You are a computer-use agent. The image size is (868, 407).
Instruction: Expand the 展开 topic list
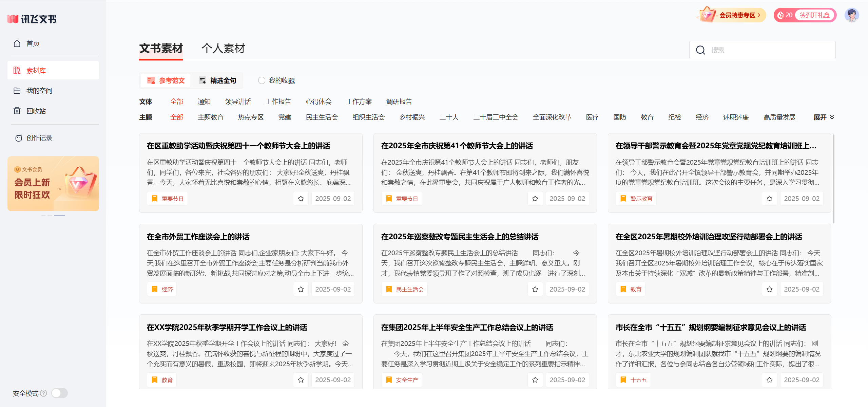click(x=823, y=117)
